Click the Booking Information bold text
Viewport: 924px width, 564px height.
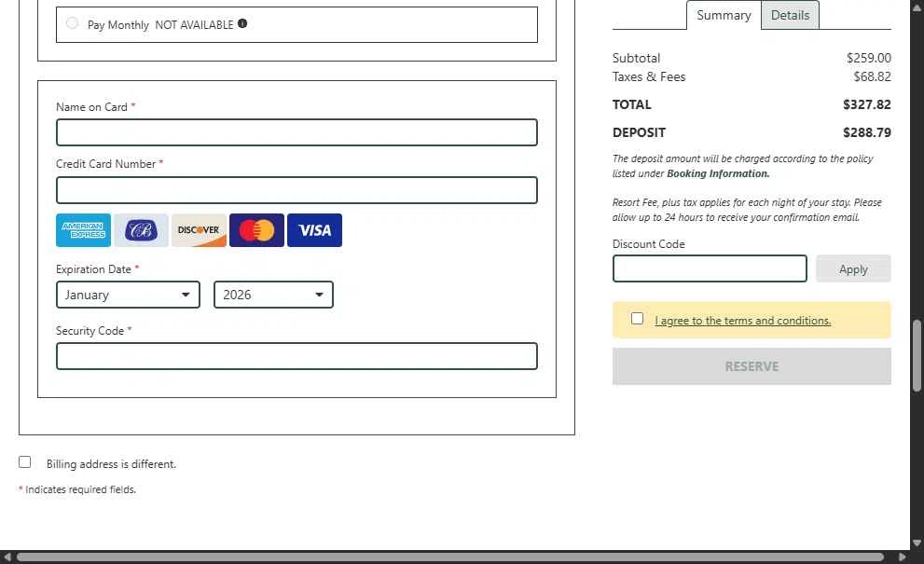(x=718, y=173)
